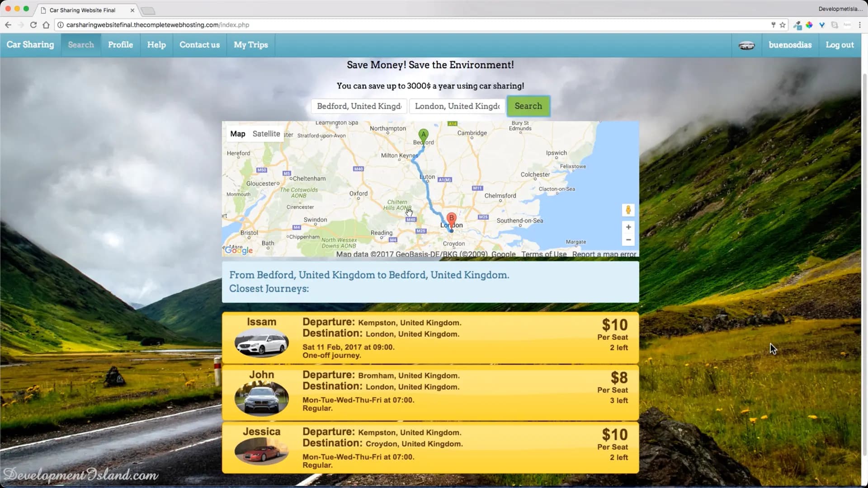Select the green marker A near Bedford
The width and height of the screenshot is (868, 488).
[x=423, y=134]
